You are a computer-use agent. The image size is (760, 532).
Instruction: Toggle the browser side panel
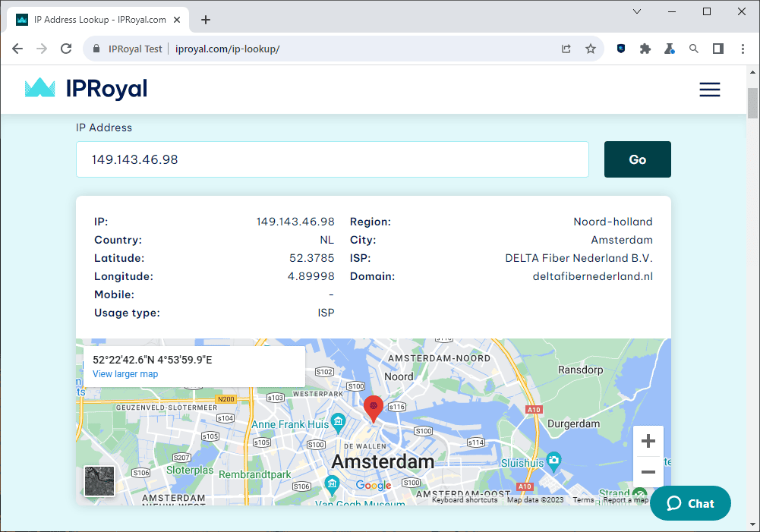pyautogui.click(x=717, y=49)
